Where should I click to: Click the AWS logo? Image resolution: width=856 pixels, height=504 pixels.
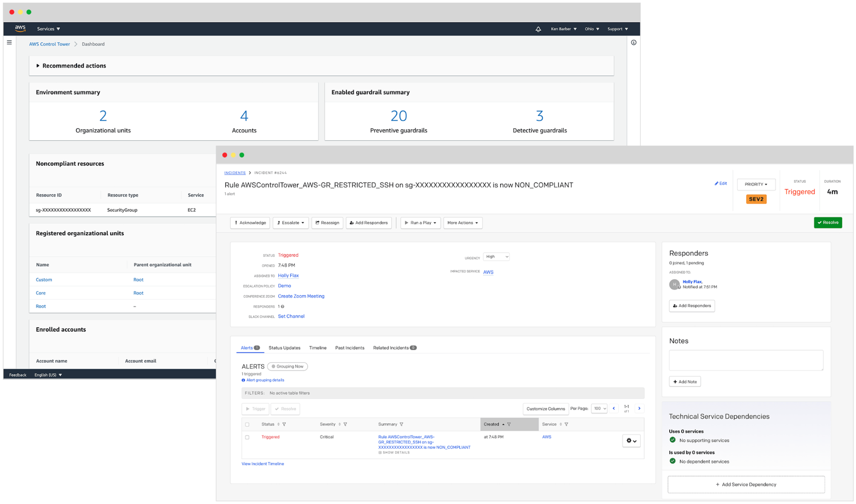20,29
